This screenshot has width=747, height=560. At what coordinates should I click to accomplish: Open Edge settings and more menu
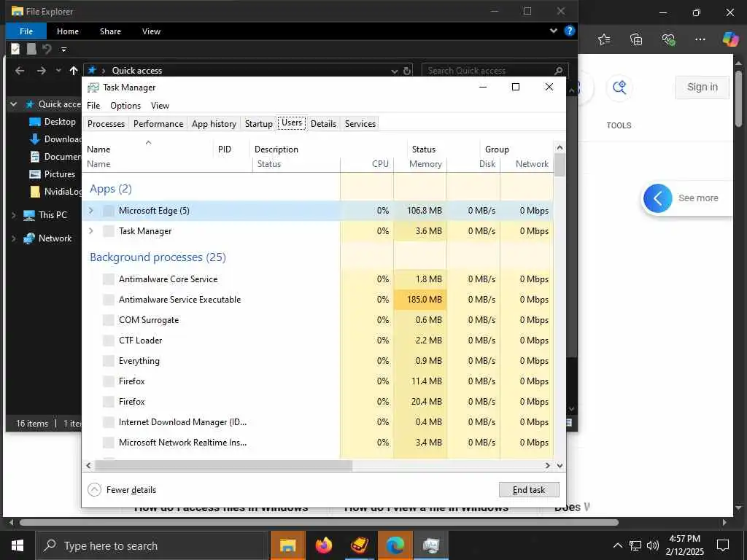[x=700, y=39]
